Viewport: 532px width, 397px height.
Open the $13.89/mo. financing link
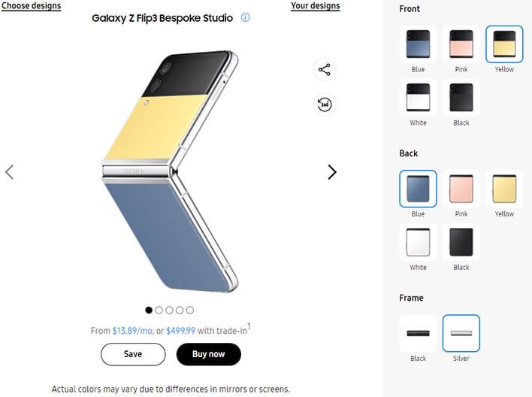point(133,331)
